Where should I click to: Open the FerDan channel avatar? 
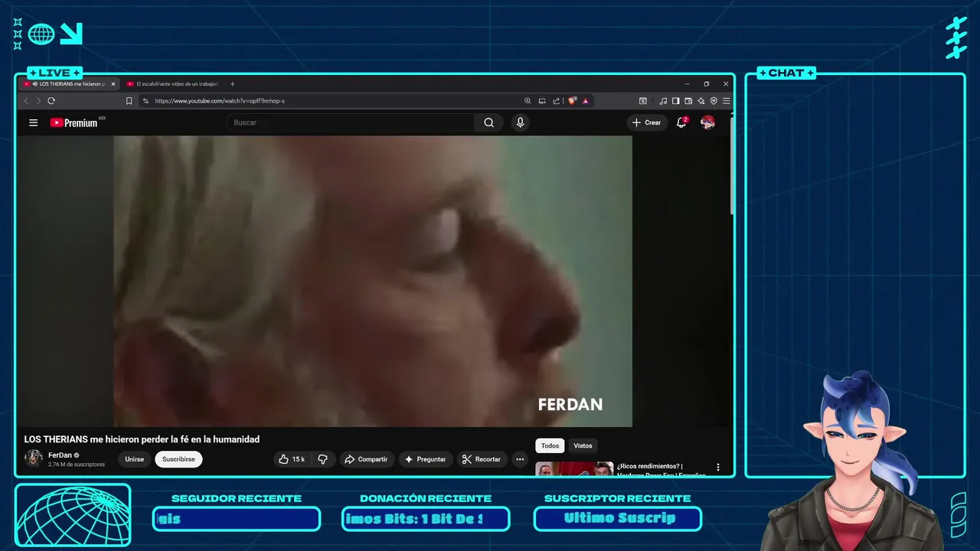(x=34, y=458)
